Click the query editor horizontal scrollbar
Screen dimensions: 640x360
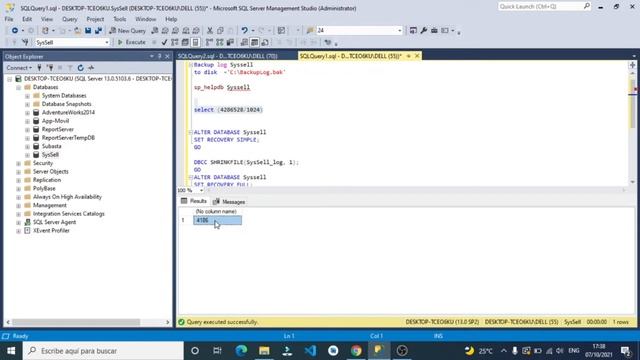[x=415, y=190]
